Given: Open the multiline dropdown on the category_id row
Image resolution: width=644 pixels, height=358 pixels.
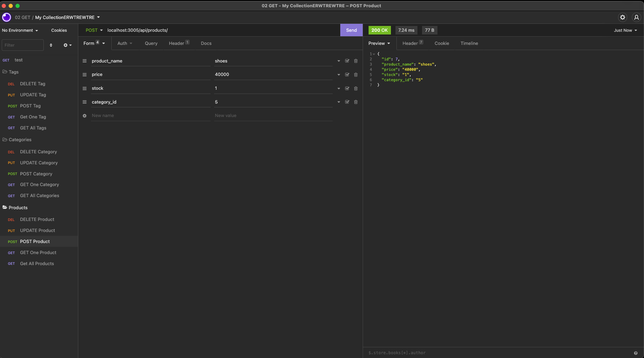Looking at the screenshot, I should (338, 102).
